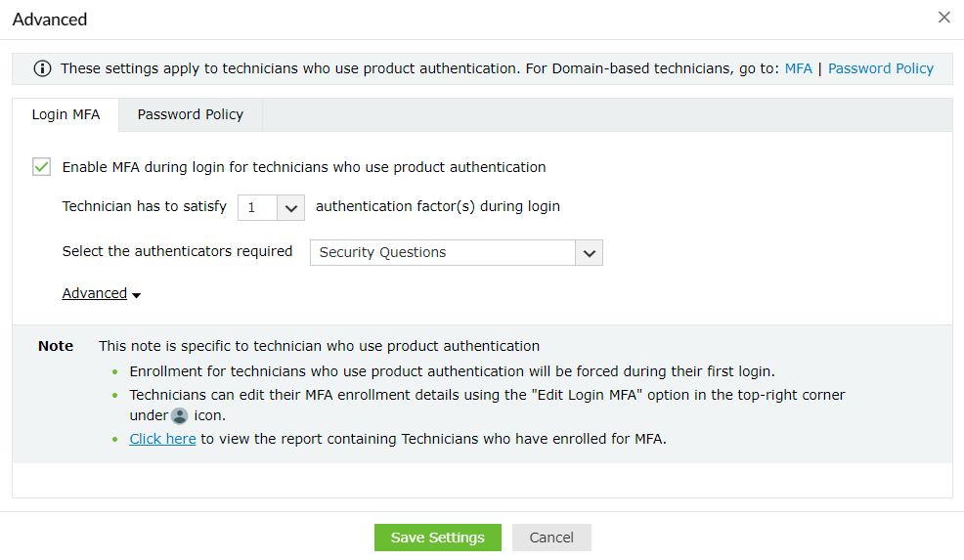This screenshot has height=560, width=964.
Task: Click the small triangle beside Advanced
Action: 137,295
